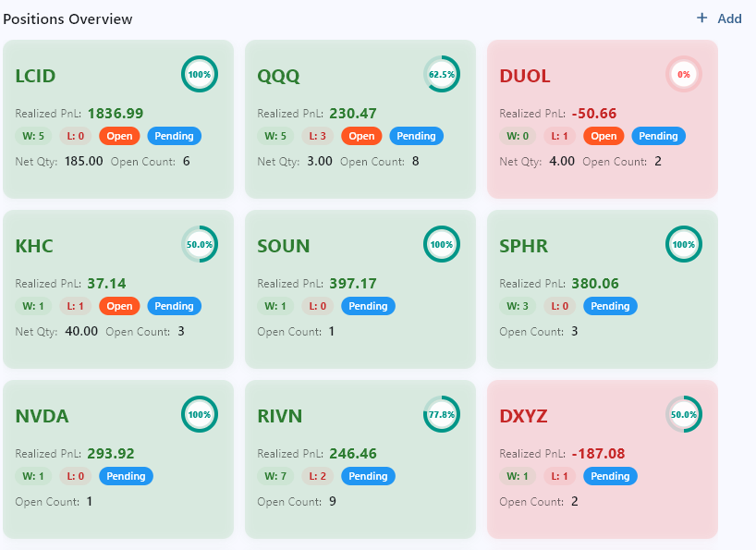The width and height of the screenshot is (756, 550).
Task: Click QQQ's 62.5% win rate ring
Action: point(441,74)
